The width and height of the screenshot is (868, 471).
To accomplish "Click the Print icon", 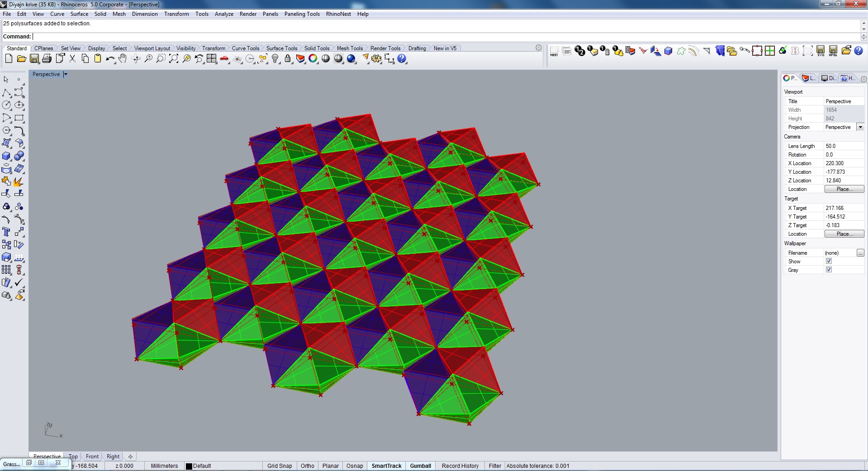I will 47,59.
